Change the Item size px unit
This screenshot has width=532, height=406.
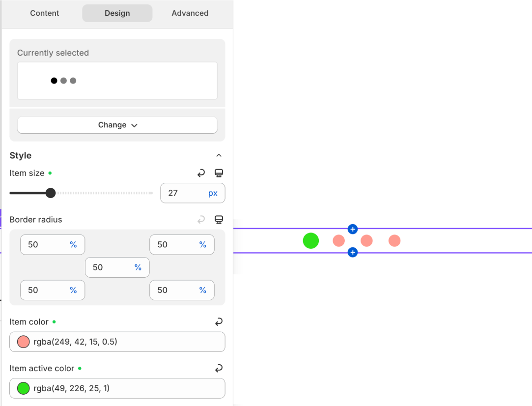(x=212, y=193)
